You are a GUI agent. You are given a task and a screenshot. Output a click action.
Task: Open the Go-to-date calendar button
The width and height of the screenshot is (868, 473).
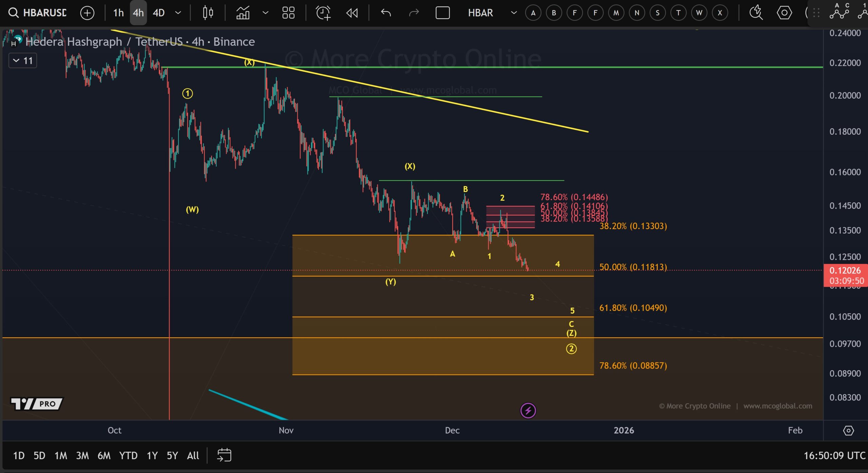click(224, 455)
